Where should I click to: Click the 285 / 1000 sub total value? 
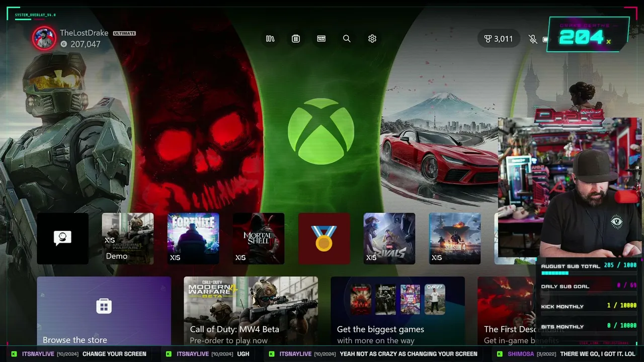(620, 265)
